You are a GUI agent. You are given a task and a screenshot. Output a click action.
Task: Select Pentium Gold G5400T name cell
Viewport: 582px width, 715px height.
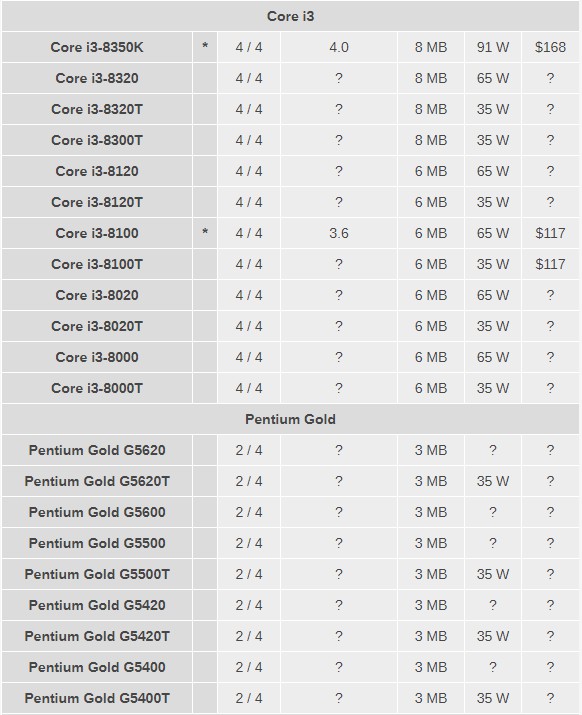(x=97, y=698)
